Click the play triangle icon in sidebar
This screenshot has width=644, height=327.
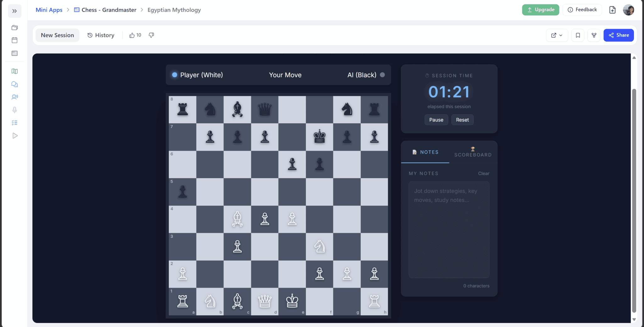tap(14, 136)
